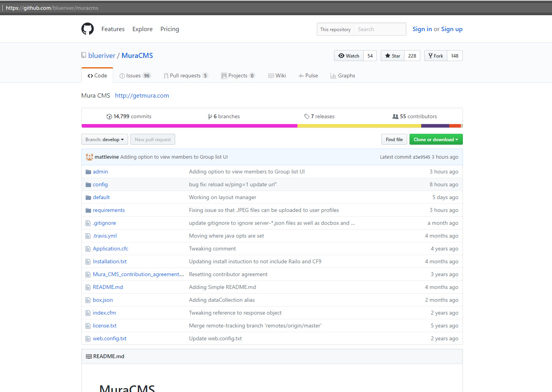Click the contributors people icon
The height and width of the screenshot is (392, 552).
pyautogui.click(x=396, y=116)
